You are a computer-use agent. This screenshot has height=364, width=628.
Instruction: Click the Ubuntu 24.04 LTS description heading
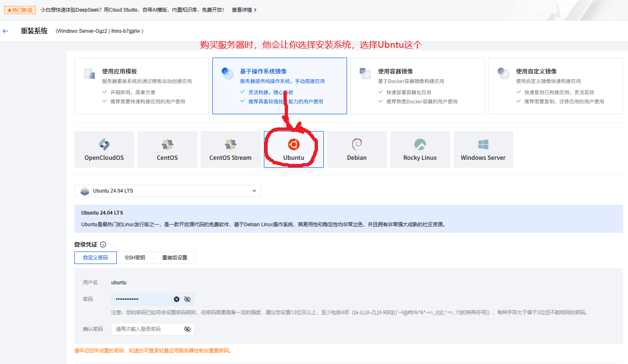[102, 213]
